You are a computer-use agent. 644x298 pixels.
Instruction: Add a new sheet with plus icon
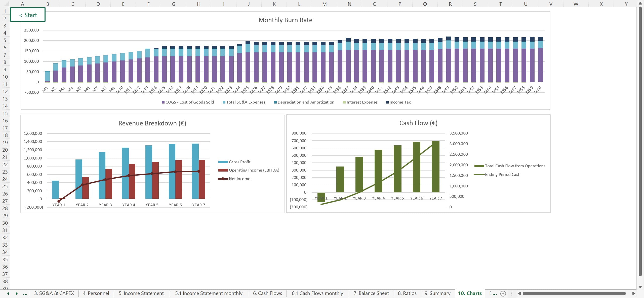click(x=503, y=293)
